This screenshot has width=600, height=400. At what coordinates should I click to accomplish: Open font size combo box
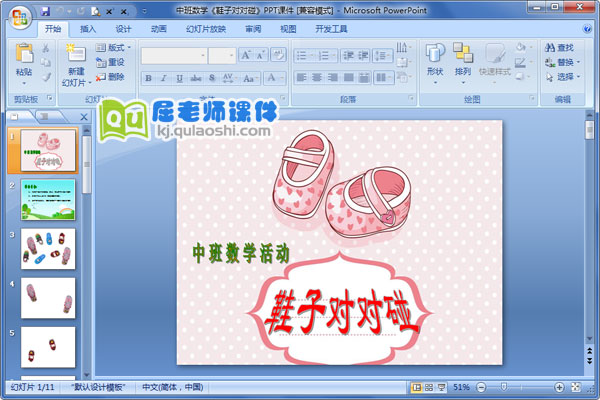coord(222,56)
